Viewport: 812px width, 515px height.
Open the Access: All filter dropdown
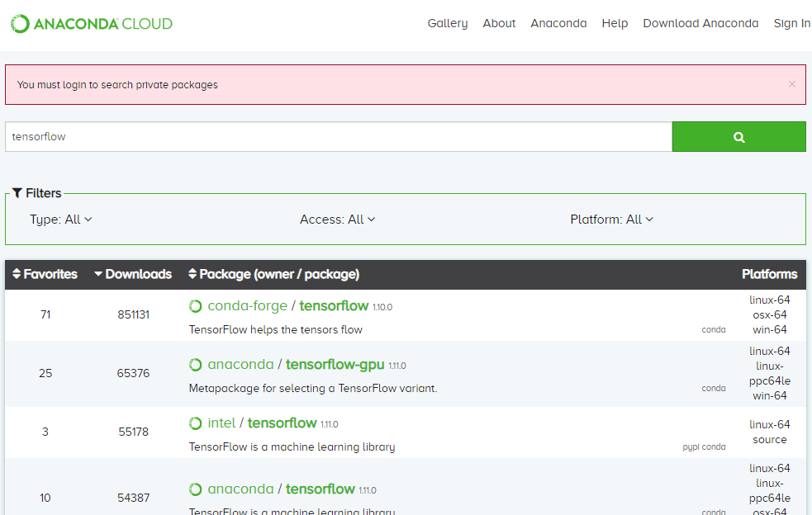[337, 220]
